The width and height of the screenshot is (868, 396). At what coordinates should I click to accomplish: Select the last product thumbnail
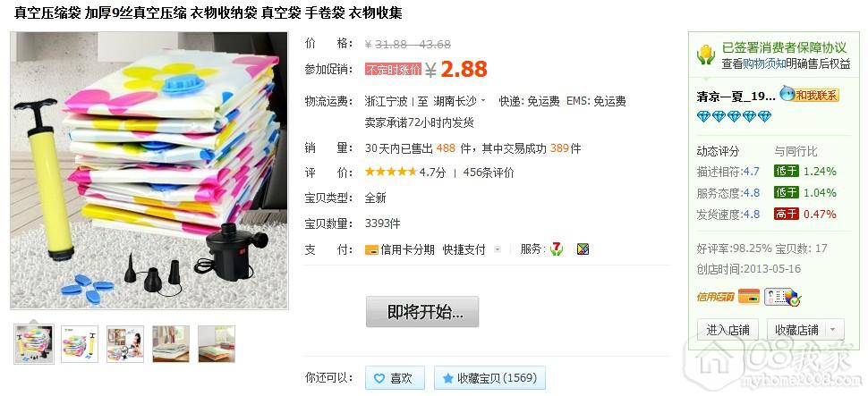[217, 344]
